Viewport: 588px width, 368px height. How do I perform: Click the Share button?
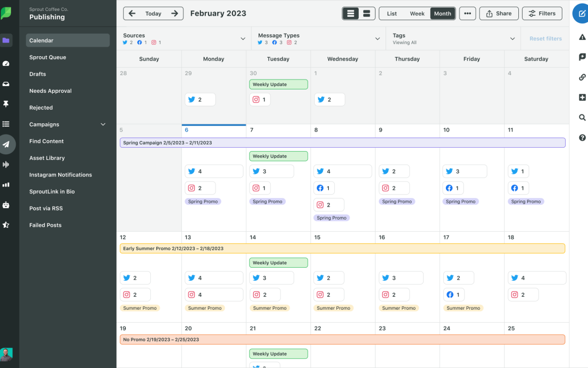click(x=498, y=14)
